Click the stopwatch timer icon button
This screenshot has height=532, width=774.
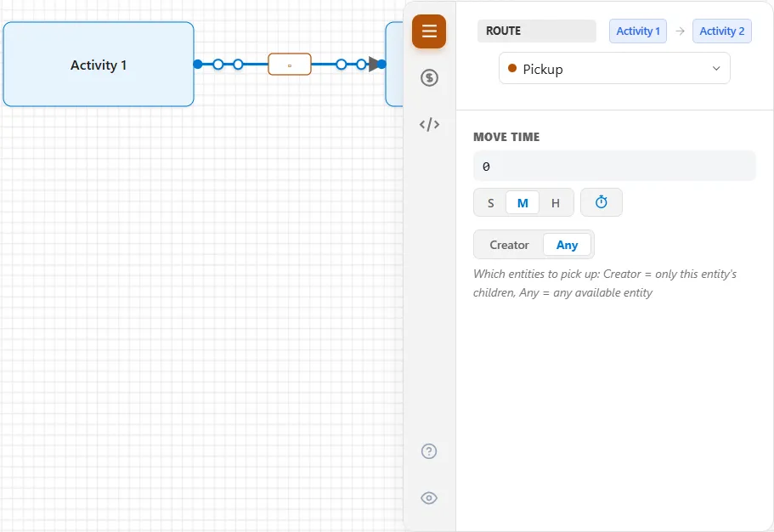602,202
